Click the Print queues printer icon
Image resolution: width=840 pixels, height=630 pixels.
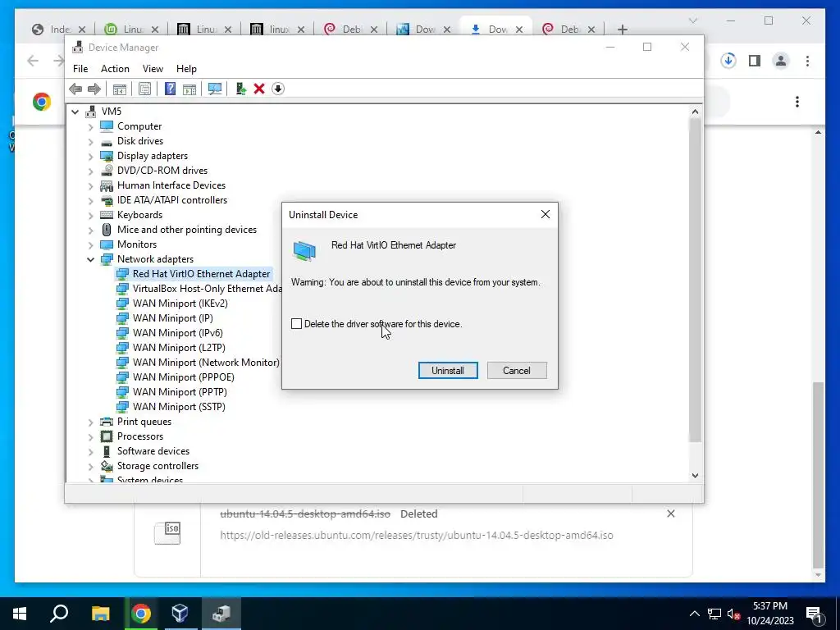(107, 422)
